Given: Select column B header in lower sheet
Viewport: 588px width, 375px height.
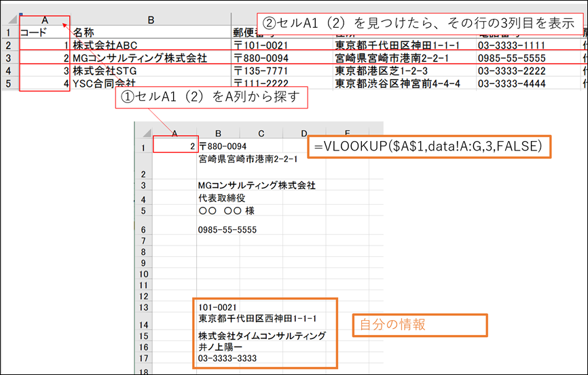Looking at the screenshot, I should [x=218, y=133].
